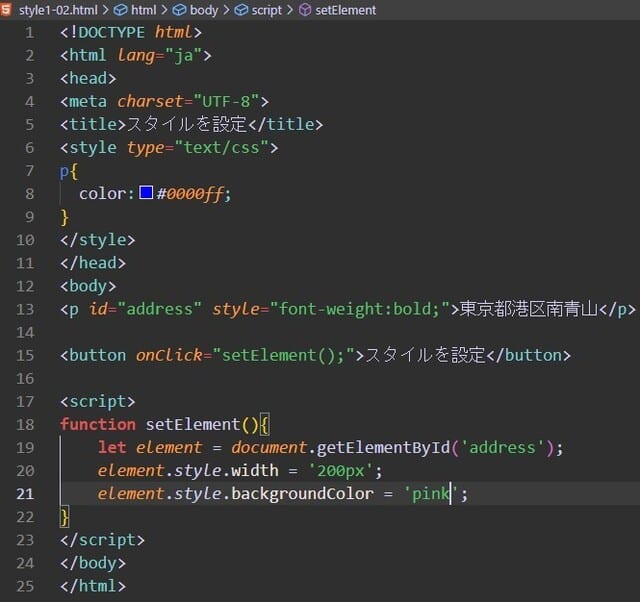Image resolution: width=640 pixels, height=602 pixels.
Task: Open style1-02.html breadcrumb file name
Action: pos(57,10)
